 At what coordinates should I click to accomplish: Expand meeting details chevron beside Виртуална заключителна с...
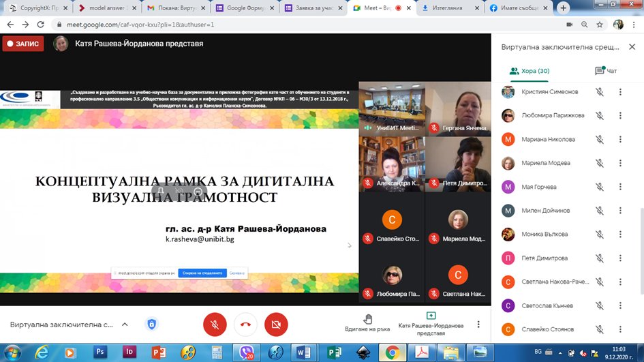(125, 325)
